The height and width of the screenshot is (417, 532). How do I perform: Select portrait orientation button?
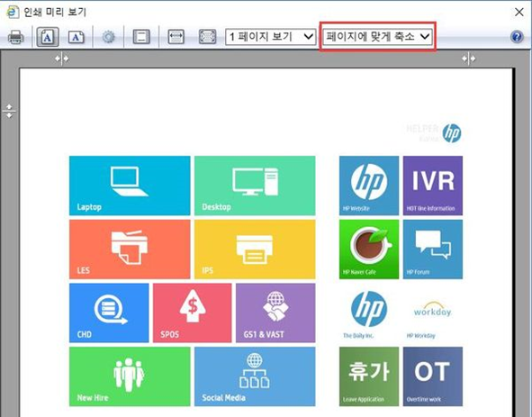pyautogui.click(x=48, y=37)
